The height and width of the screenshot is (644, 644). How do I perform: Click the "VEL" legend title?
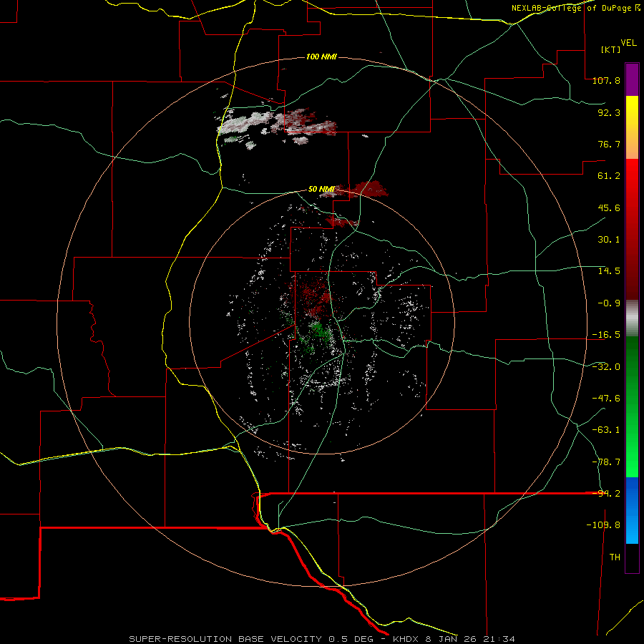coord(628,43)
